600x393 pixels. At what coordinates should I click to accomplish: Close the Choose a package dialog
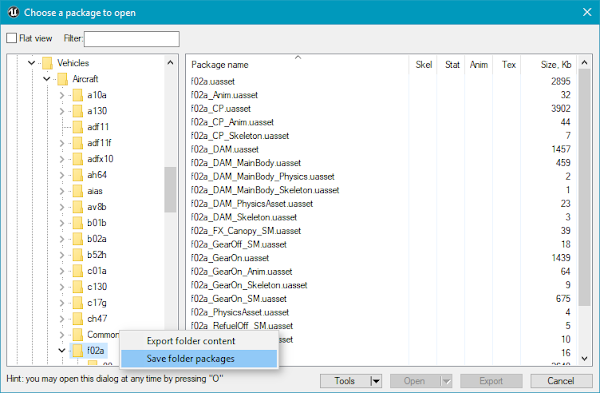[x=587, y=12]
